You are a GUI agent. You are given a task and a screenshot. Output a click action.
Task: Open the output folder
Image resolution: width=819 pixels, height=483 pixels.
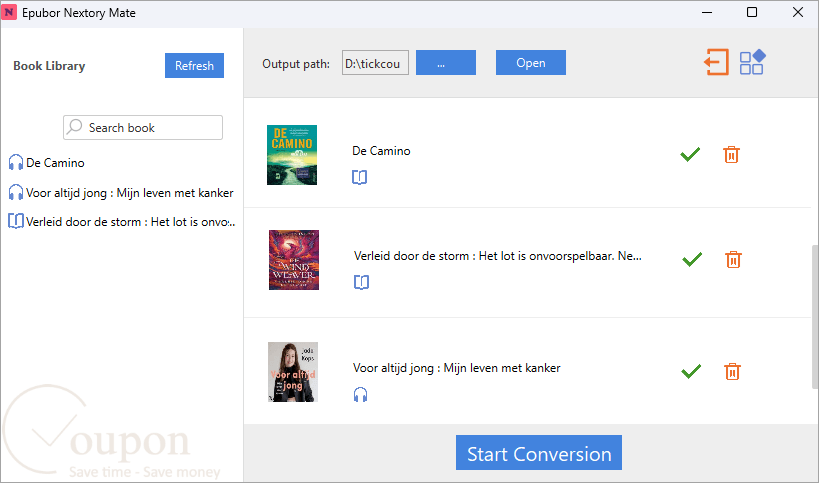(x=531, y=63)
